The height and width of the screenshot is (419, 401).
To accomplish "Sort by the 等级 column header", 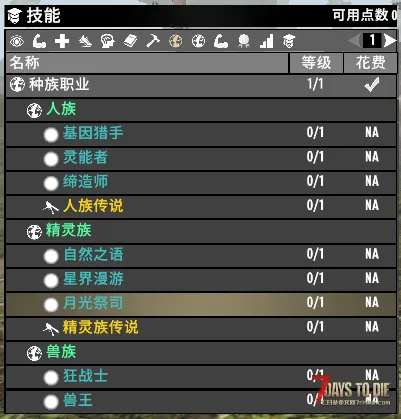I will (316, 63).
